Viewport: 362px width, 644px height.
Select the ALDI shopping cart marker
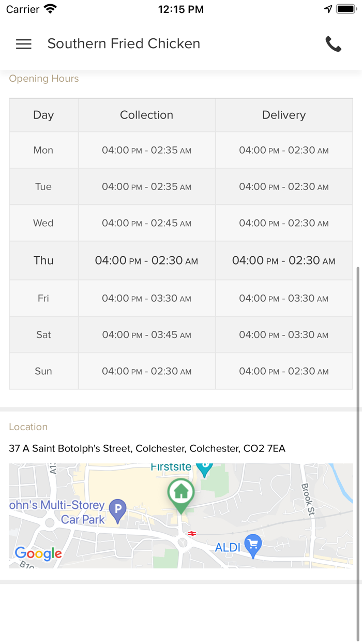coord(253,545)
